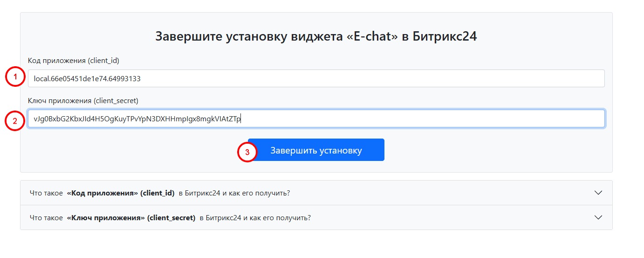Open the «Ключ приложения» (client_secret) accordion question

point(316,217)
